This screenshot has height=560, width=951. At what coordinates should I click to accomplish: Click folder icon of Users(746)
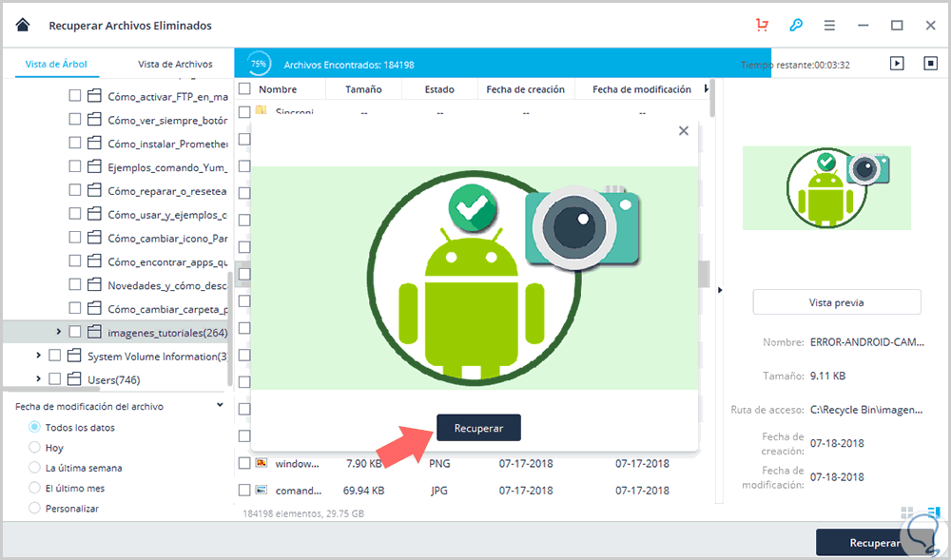tap(74, 379)
